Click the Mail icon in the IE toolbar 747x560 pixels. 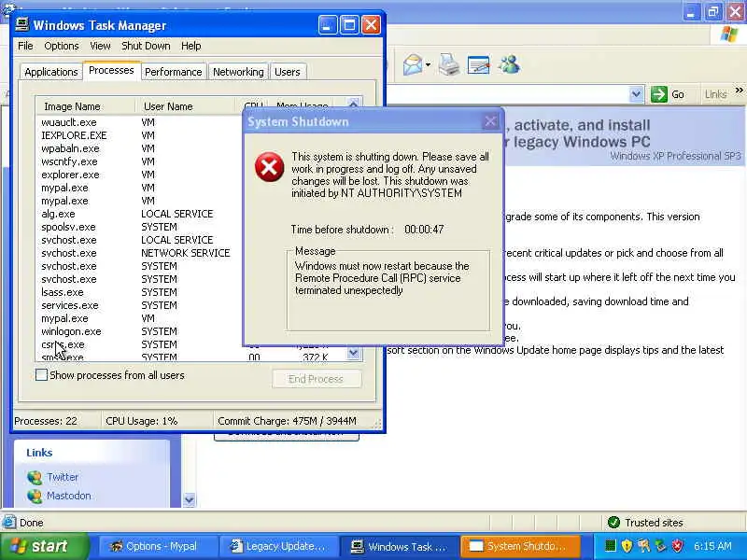coord(413,64)
